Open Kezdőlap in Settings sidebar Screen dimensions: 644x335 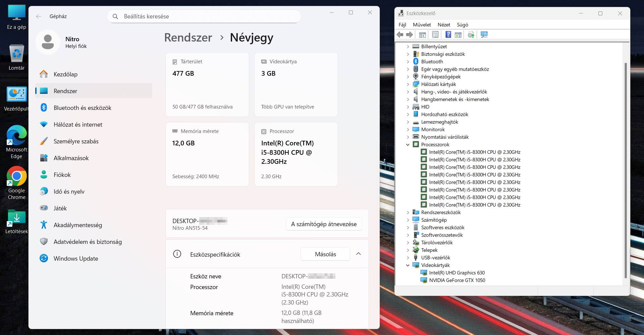click(94, 74)
